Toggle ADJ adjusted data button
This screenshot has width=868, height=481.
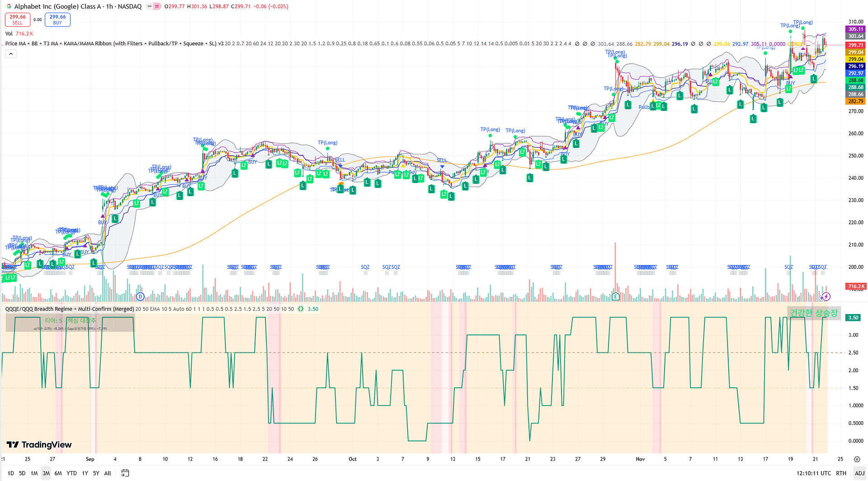point(859,473)
